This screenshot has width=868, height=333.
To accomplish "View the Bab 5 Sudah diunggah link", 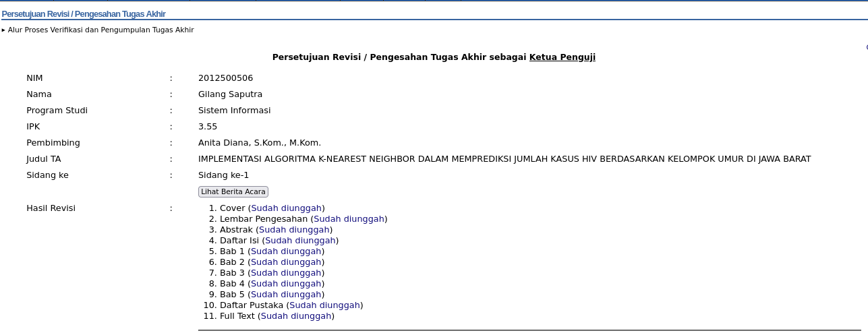I will tap(286, 295).
